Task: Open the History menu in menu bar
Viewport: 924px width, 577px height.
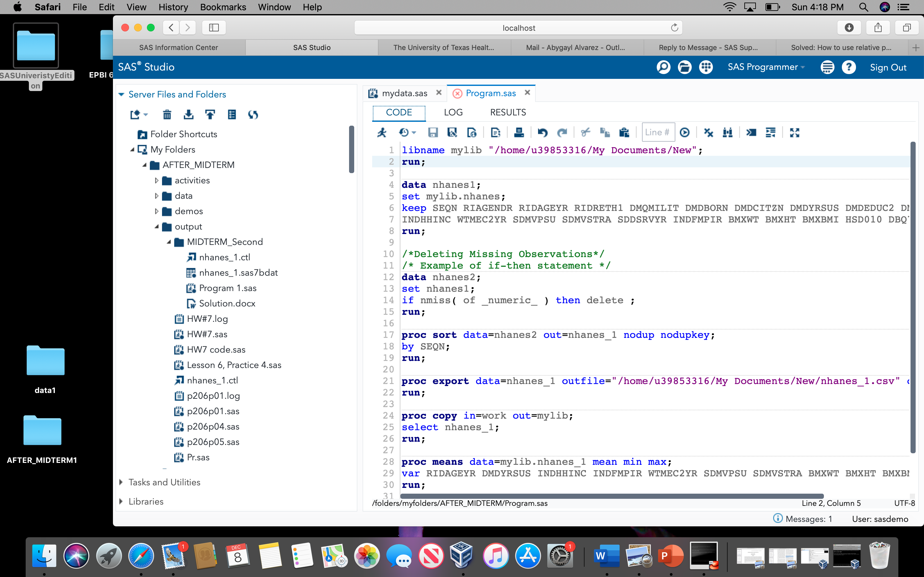Action: (x=173, y=7)
